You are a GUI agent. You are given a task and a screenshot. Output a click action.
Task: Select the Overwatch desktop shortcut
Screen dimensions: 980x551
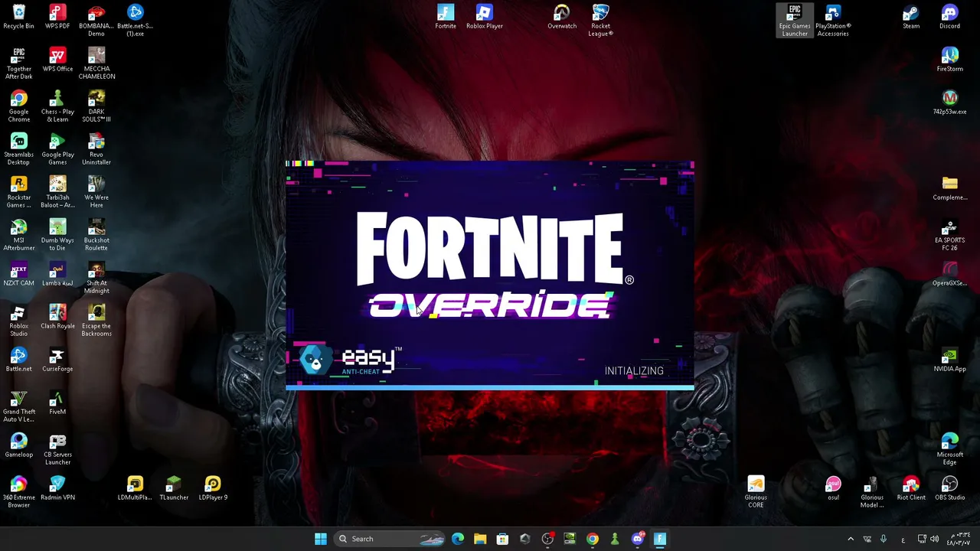(562, 17)
